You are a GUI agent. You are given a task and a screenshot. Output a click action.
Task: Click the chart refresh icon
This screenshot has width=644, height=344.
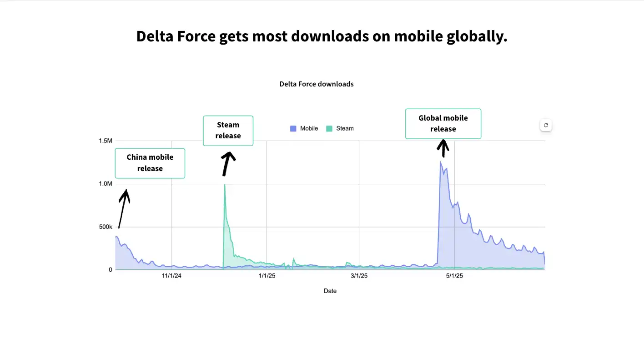point(546,125)
